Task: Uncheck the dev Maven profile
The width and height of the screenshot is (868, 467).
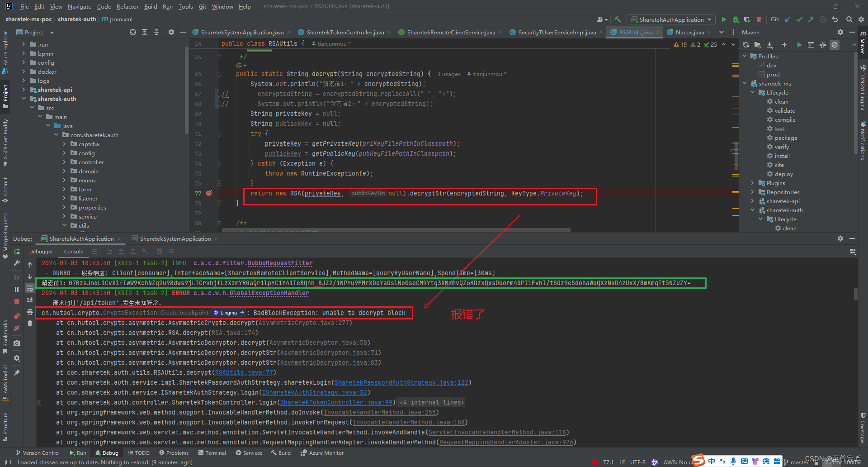Action: pos(761,65)
